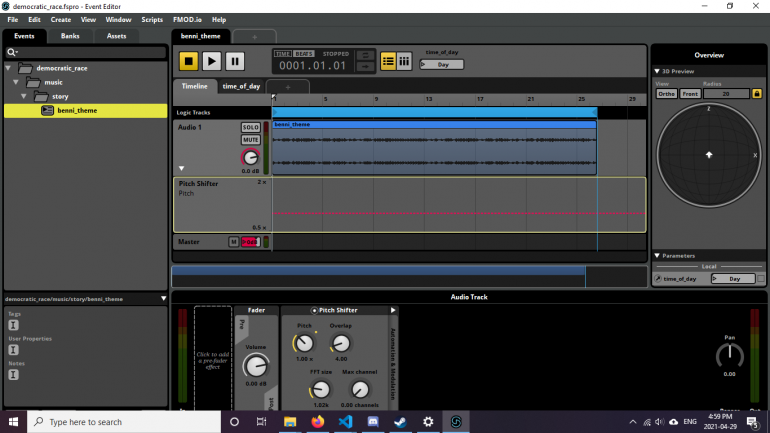Open Visual Studio Code from the taskbar
The height and width of the screenshot is (433, 770).
point(346,422)
